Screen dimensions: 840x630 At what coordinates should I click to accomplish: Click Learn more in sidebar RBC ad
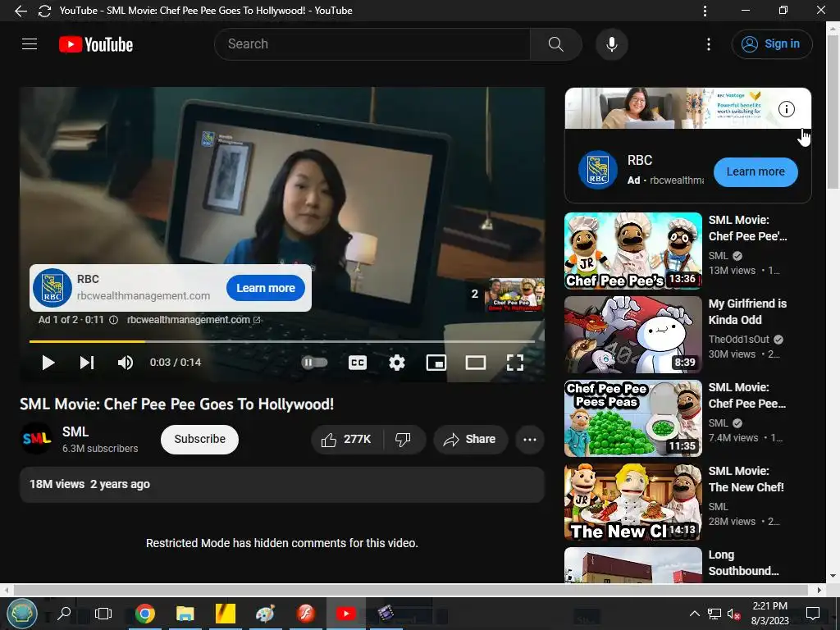[756, 172]
